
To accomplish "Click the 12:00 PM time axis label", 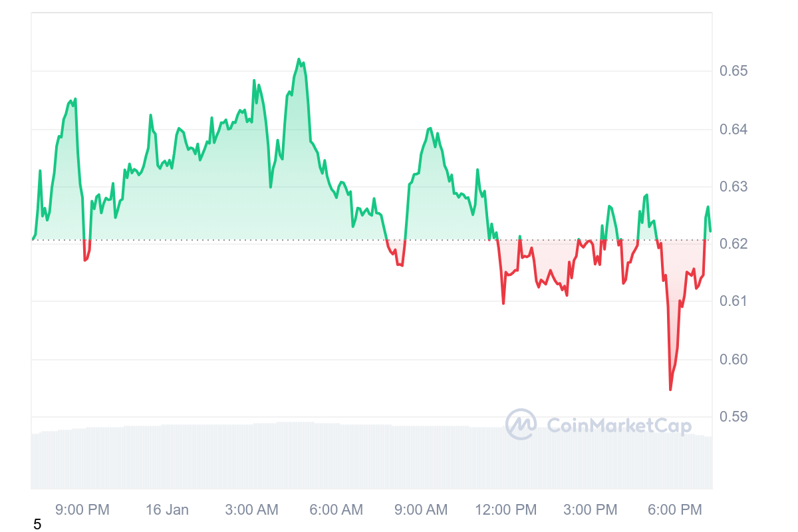I will coord(506,510).
